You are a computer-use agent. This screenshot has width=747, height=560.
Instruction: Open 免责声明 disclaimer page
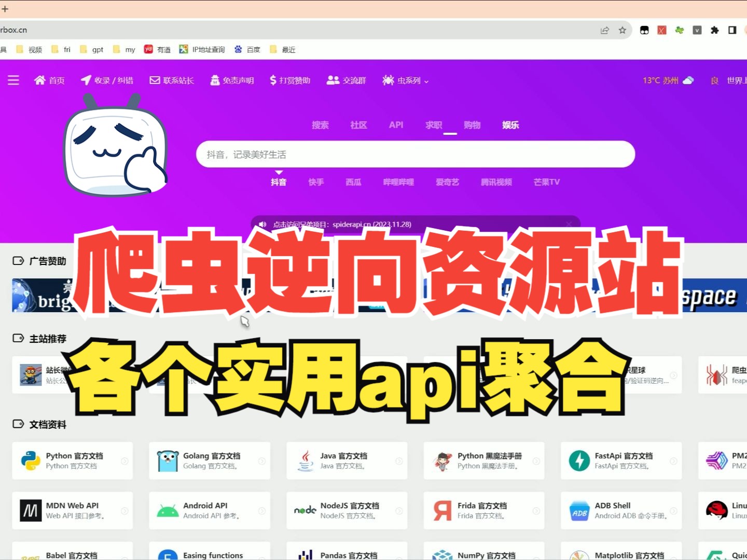pyautogui.click(x=232, y=80)
